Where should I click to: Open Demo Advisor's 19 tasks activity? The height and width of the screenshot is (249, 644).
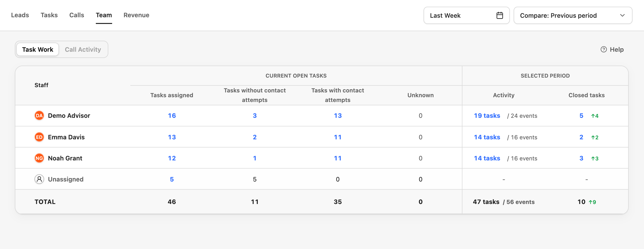487,116
